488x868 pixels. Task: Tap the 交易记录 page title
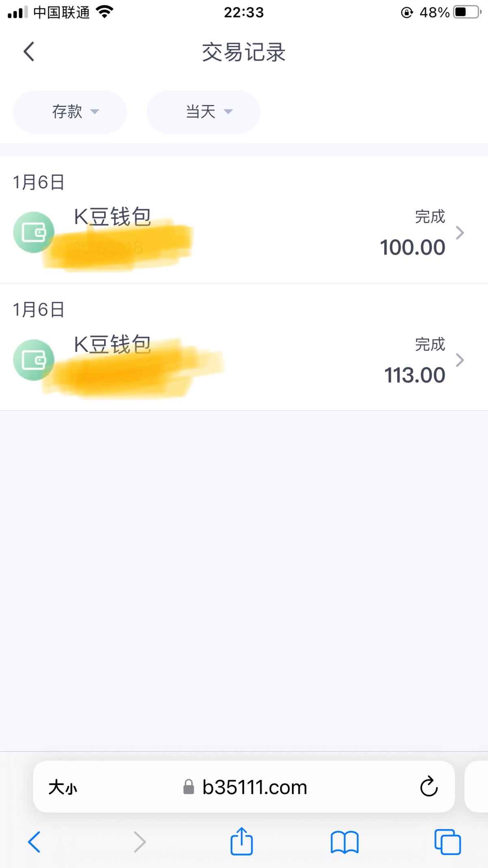(244, 52)
